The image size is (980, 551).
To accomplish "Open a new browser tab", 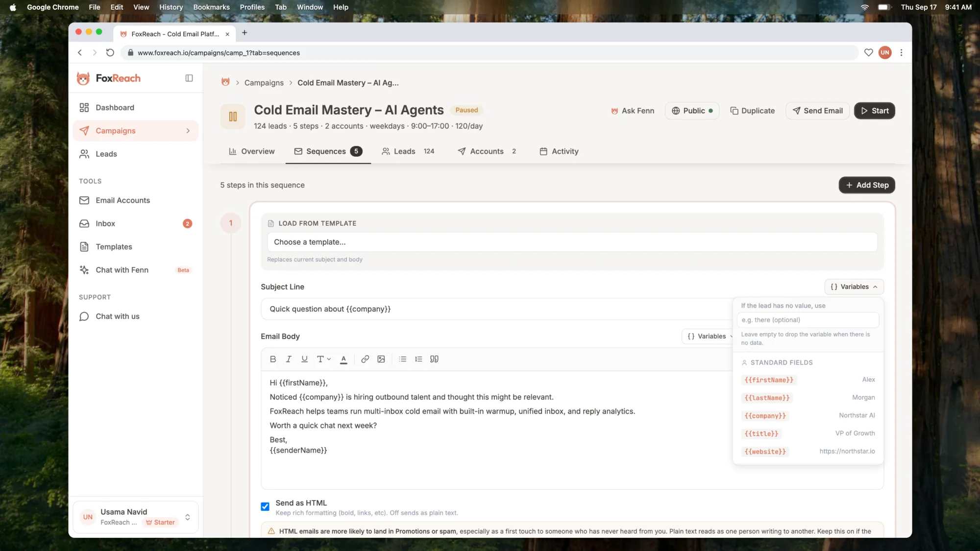I will coord(245,33).
